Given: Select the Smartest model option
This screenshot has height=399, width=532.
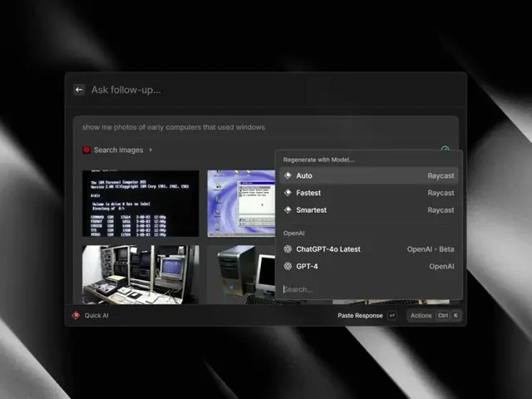Looking at the screenshot, I should [x=369, y=210].
